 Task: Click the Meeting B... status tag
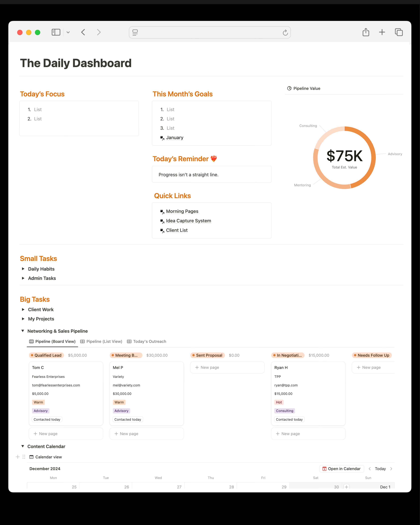126,355
